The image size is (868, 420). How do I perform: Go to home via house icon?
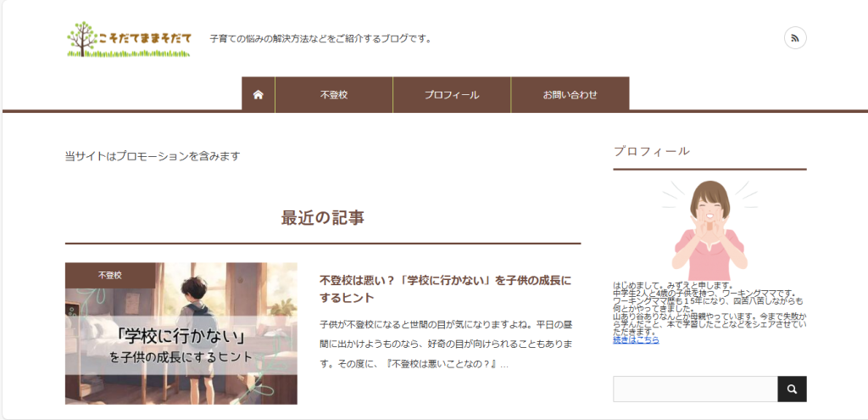(x=258, y=94)
